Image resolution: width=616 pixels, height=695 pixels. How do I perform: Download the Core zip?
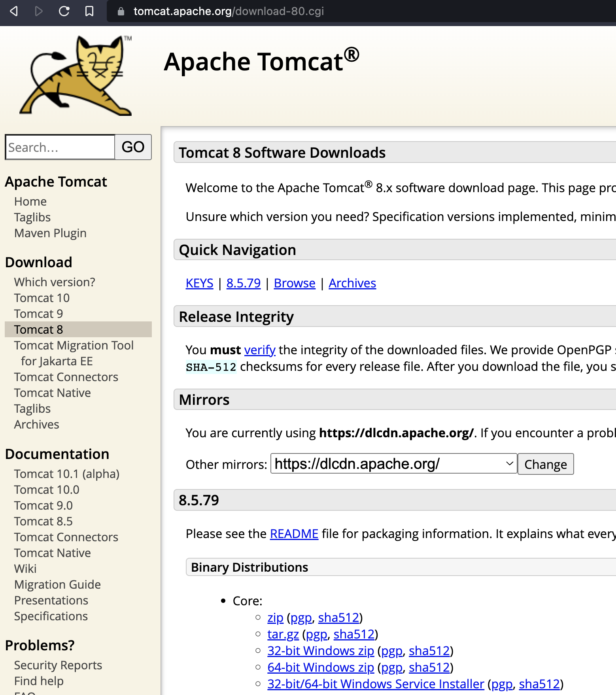[275, 618]
